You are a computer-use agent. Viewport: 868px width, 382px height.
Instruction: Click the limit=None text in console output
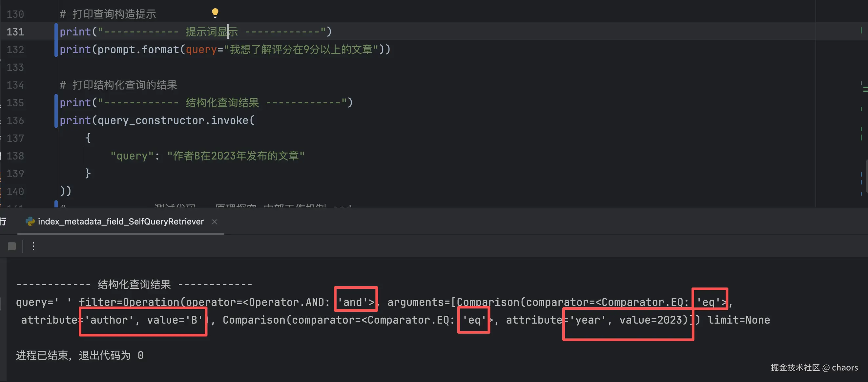738,320
